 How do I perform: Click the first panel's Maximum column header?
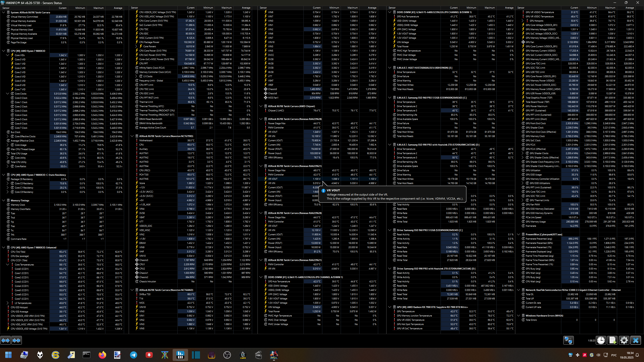tap(98, 8)
